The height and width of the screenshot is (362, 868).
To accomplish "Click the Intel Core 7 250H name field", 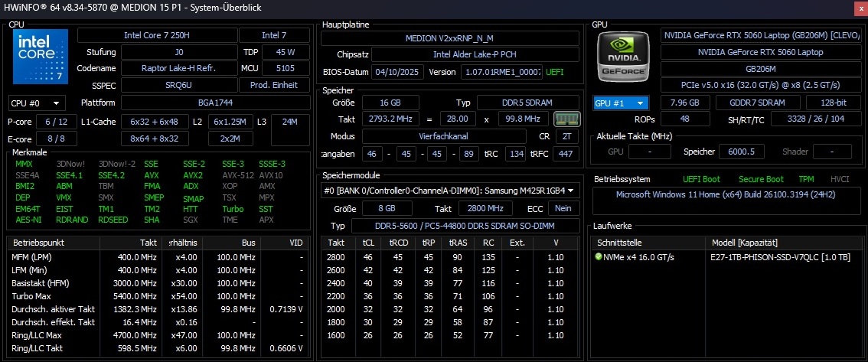I will coord(156,35).
